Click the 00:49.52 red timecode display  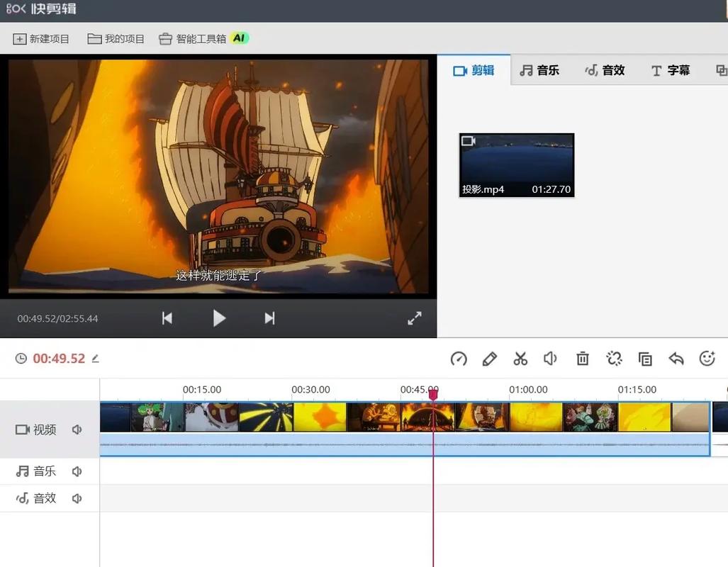tap(59, 359)
